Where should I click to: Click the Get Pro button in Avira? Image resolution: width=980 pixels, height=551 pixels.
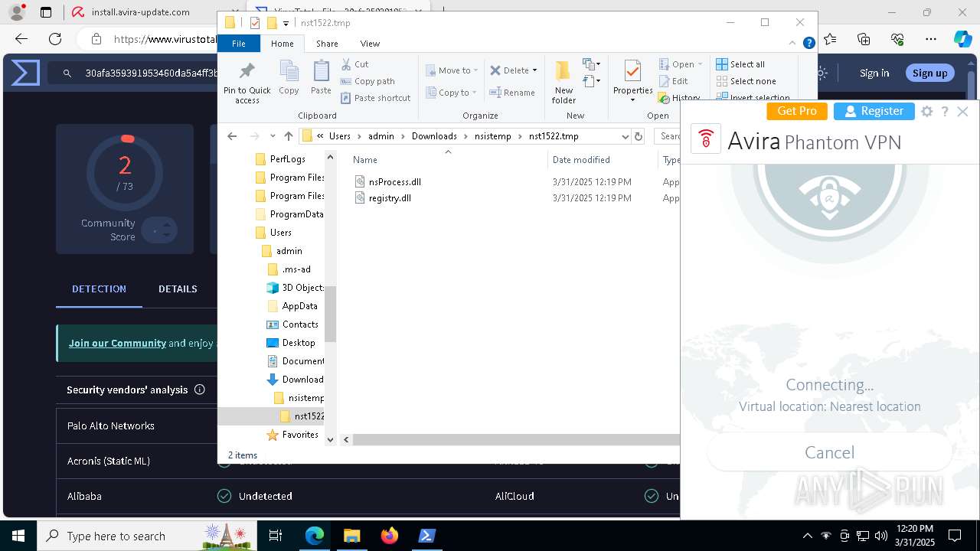pos(796,111)
